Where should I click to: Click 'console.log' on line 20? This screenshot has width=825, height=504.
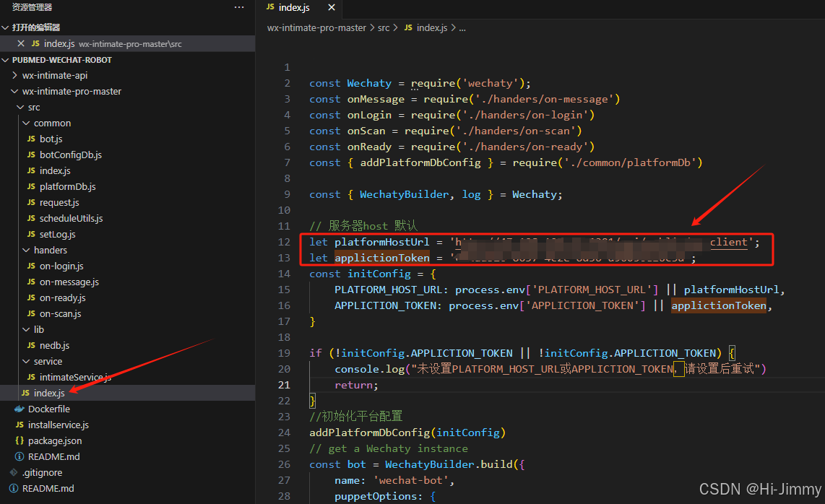point(369,369)
